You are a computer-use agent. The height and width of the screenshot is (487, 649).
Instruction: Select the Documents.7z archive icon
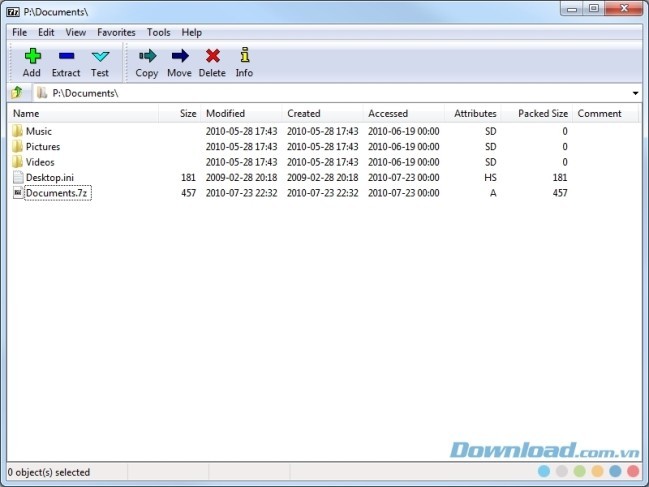tap(18, 192)
